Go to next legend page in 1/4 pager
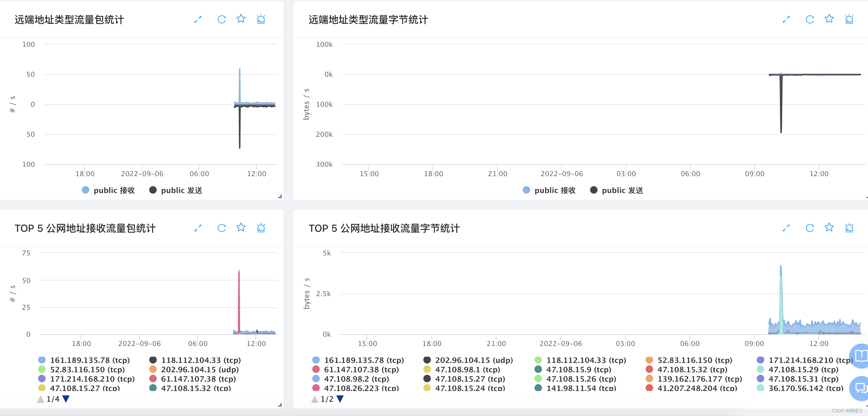 point(67,399)
